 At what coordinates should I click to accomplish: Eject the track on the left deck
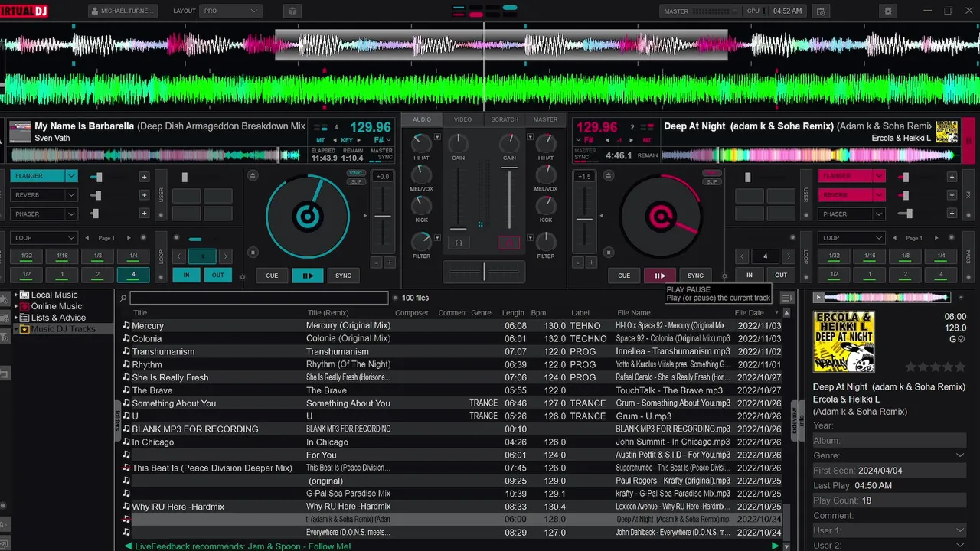coord(253,175)
